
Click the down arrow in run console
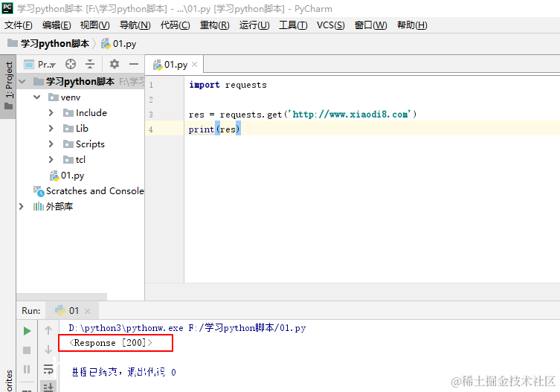[x=48, y=350]
